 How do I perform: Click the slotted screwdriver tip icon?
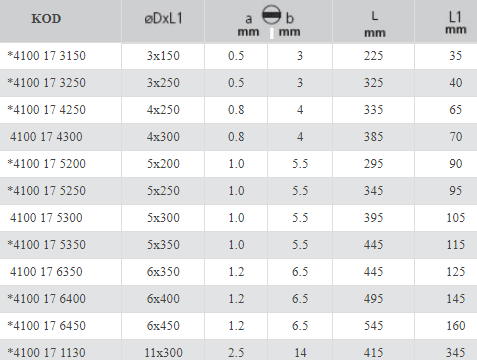pos(271,15)
